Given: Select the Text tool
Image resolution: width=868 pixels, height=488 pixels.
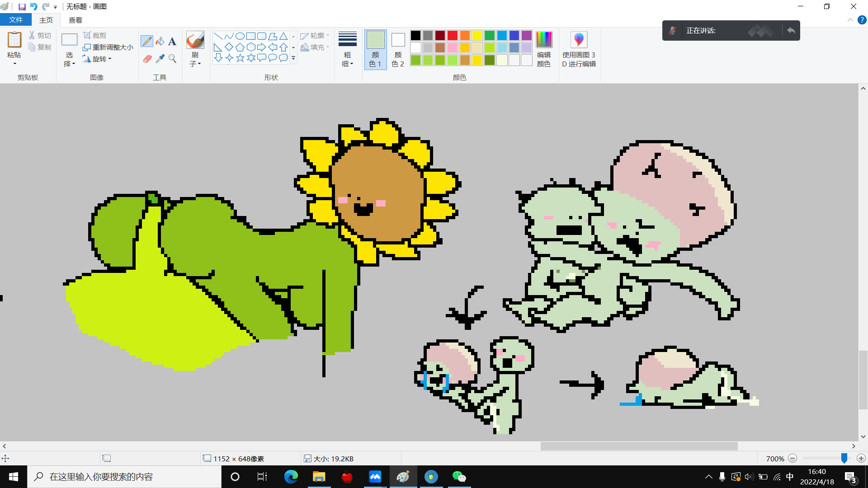Looking at the screenshot, I should point(172,41).
